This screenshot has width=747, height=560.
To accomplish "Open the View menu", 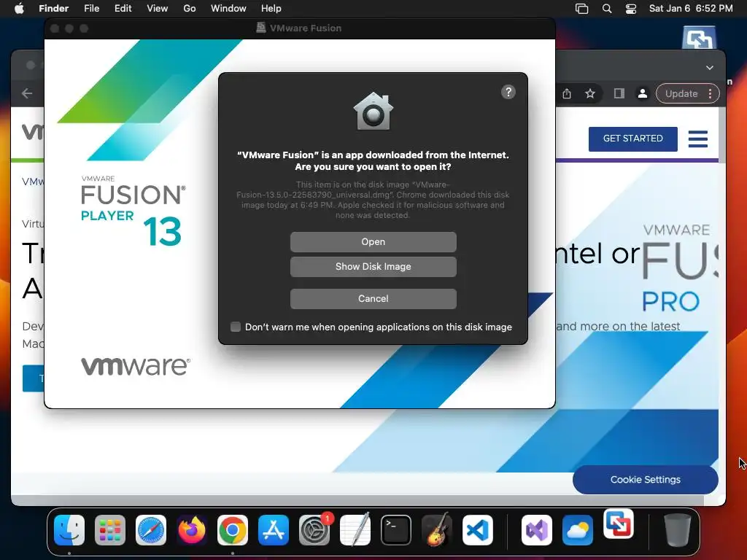I will pos(158,9).
